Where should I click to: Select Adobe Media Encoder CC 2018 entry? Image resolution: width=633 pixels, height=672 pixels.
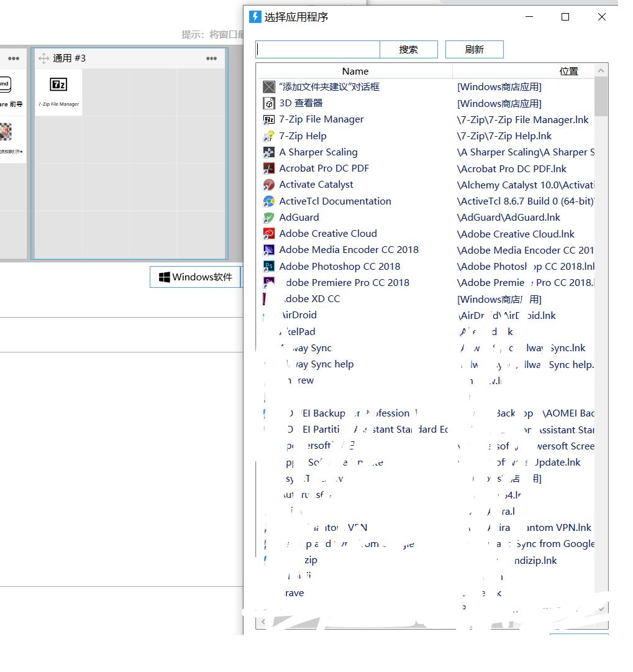click(x=348, y=250)
